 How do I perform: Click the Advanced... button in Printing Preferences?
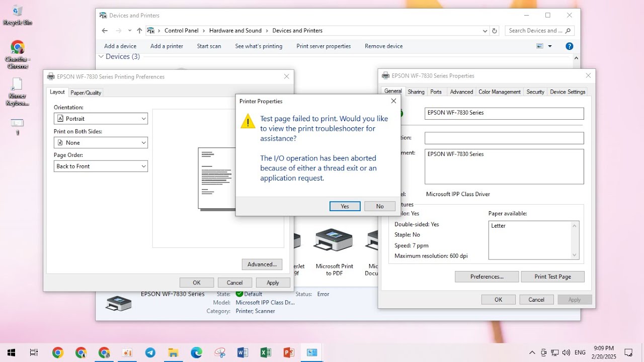click(x=262, y=264)
